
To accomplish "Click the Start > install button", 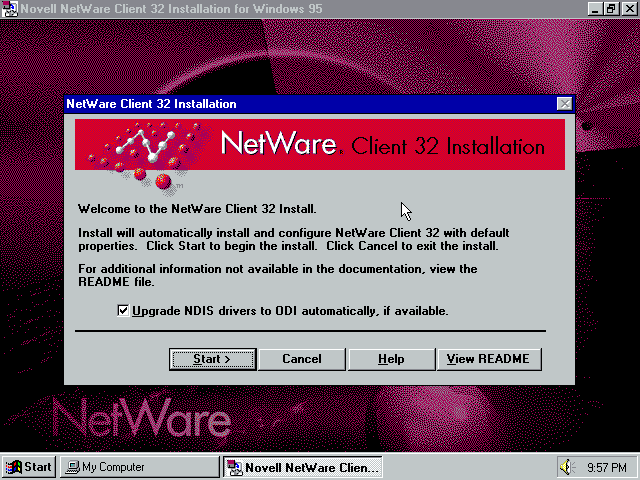I will [213, 359].
